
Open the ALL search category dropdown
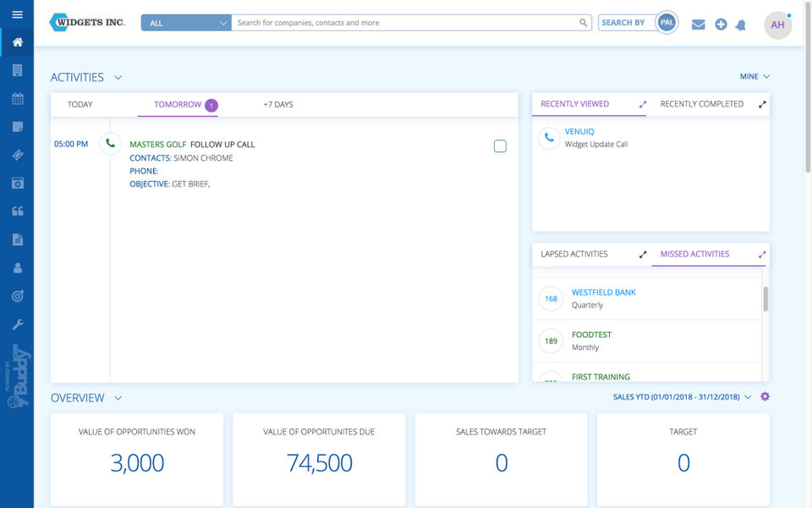[186, 23]
